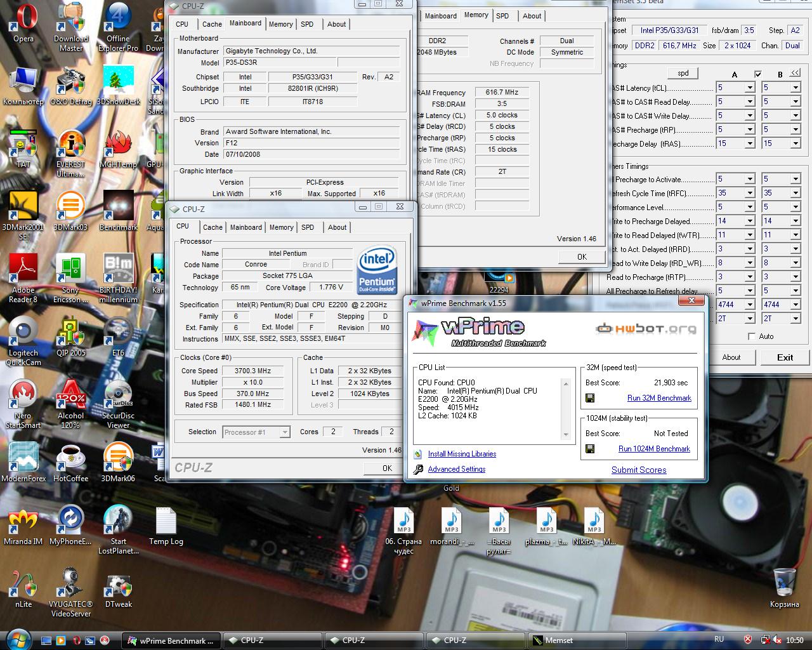Select the 3DMark03 desktop icon
This screenshot has width=812, height=650.
(70, 212)
